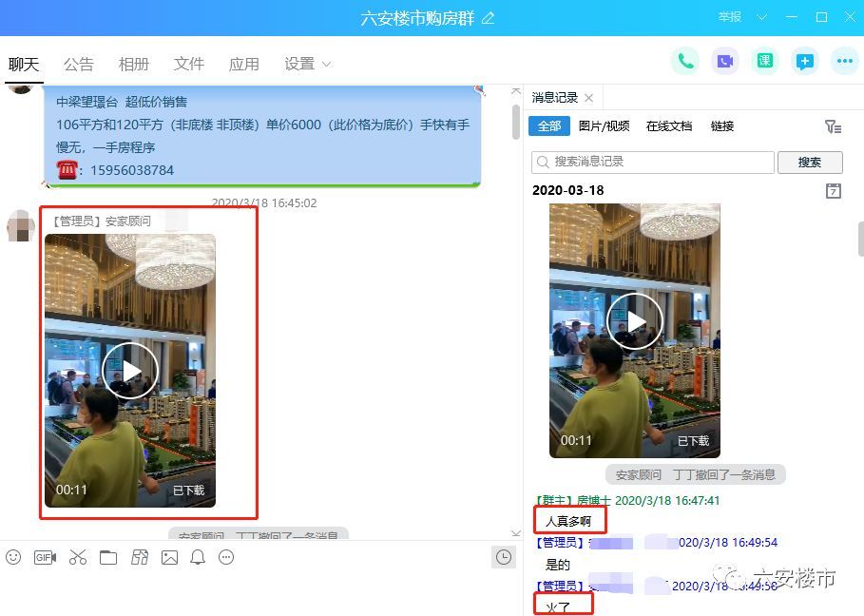
Task: Expand the 设置 dropdown menu
Action: click(307, 64)
